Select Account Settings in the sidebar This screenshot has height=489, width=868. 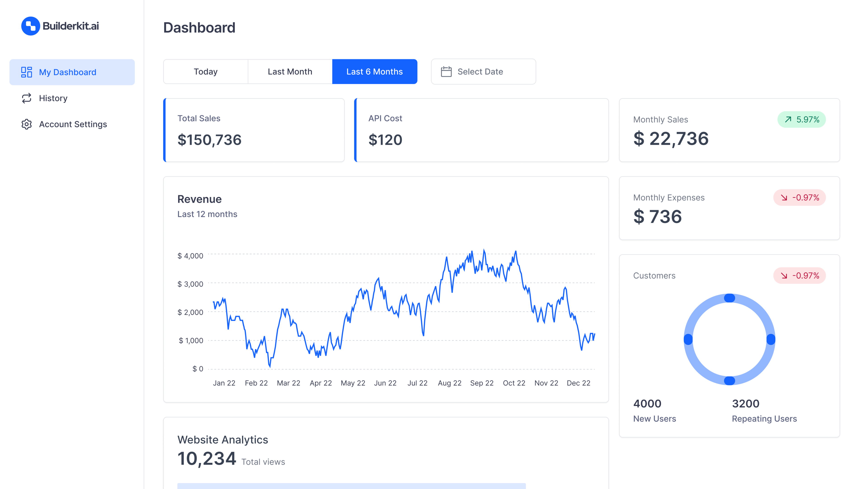[x=72, y=124]
